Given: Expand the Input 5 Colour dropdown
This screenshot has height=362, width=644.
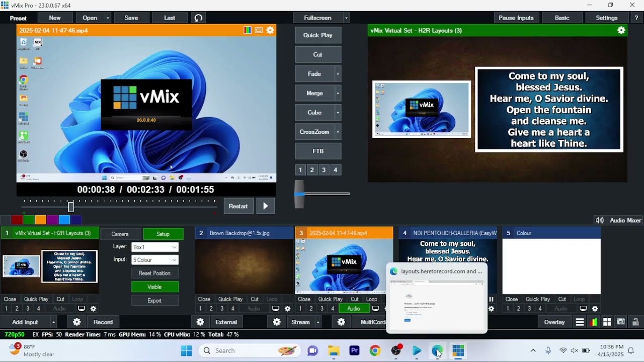Looking at the screenshot, I should click(x=174, y=260).
